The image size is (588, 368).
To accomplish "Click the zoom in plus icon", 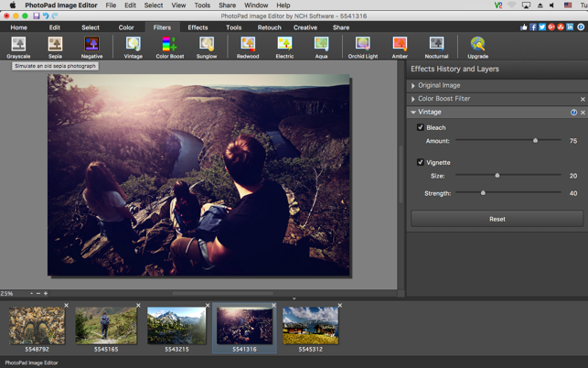I will [46, 293].
